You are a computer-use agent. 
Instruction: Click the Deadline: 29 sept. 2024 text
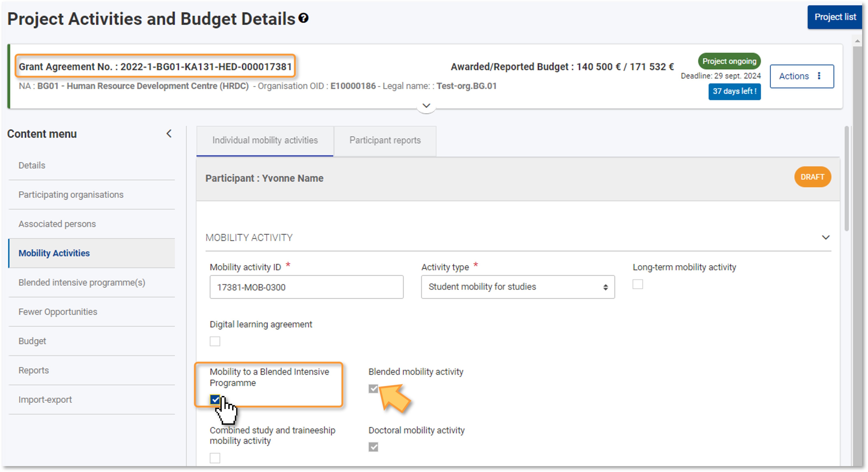tap(720, 76)
